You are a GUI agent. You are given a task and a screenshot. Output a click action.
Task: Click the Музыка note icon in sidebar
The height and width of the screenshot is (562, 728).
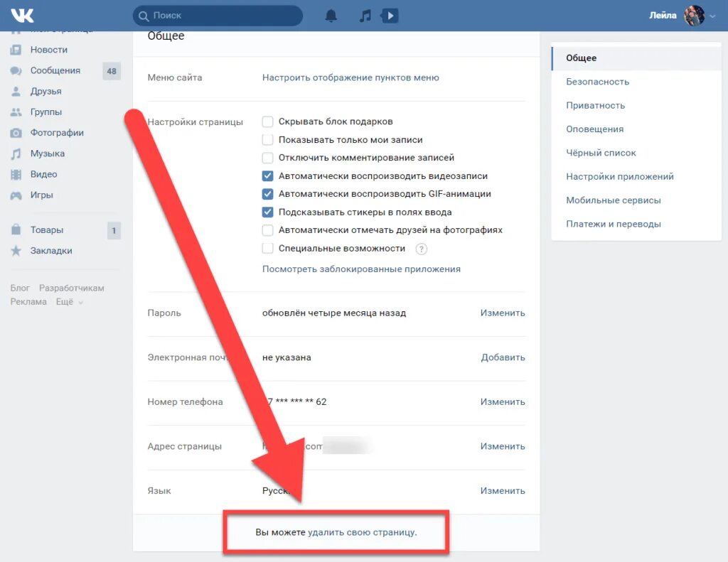[16, 153]
